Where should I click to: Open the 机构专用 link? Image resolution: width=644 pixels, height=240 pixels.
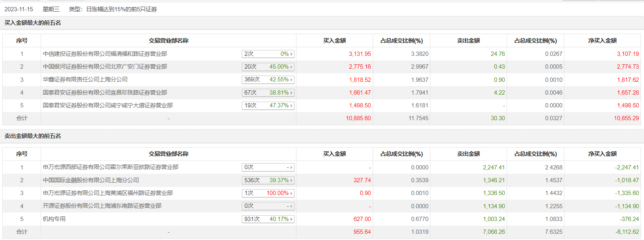pyautogui.click(x=54, y=219)
